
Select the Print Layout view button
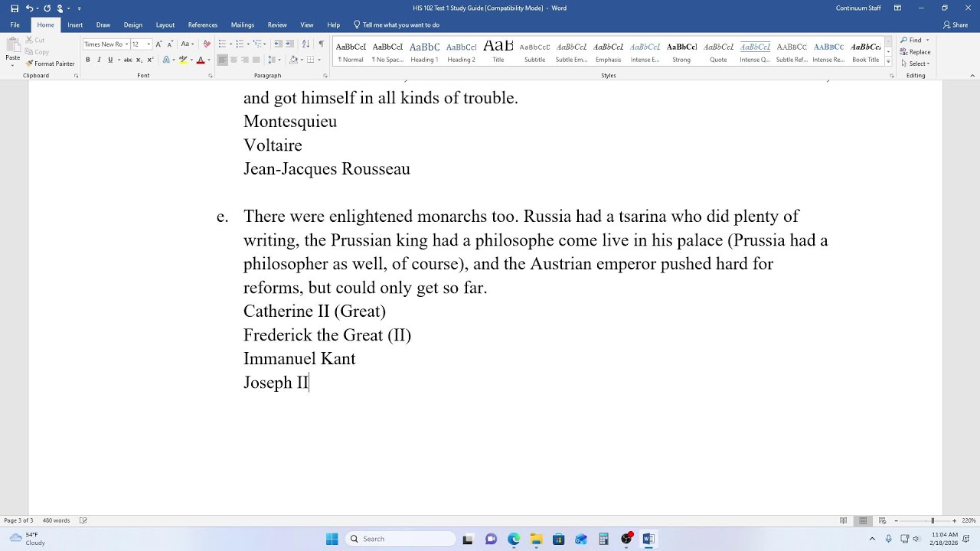(x=863, y=520)
